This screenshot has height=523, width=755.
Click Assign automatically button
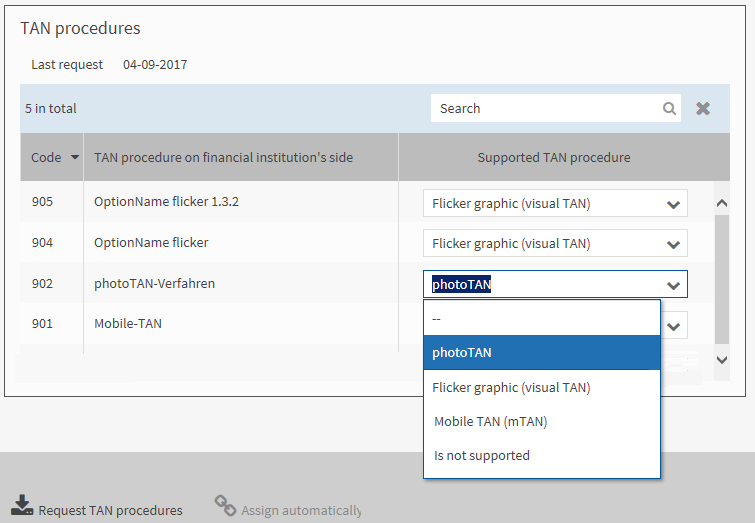tap(300, 510)
